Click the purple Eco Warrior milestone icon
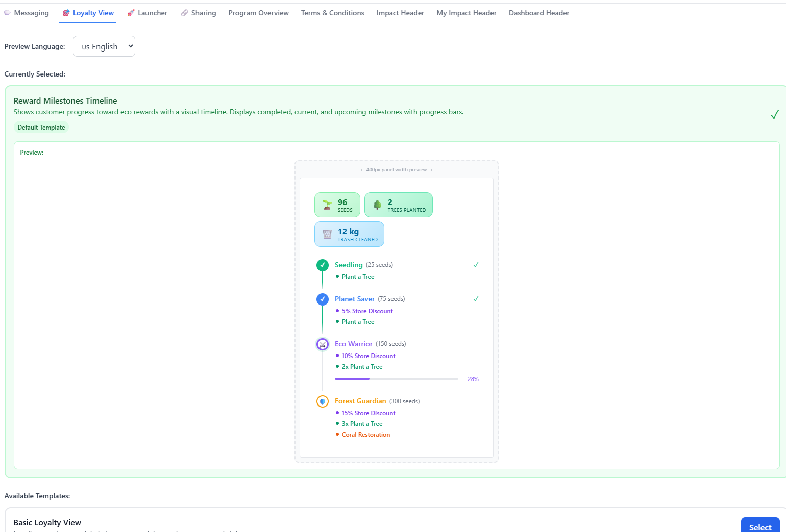This screenshot has height=532, width=786. pyautogui.click(x=323, y=344)
